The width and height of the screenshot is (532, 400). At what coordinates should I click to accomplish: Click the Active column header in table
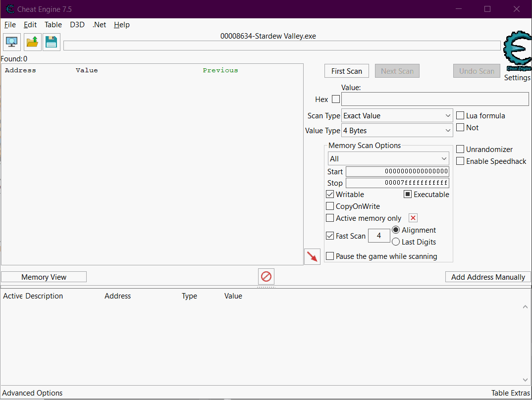coord(13,296)
